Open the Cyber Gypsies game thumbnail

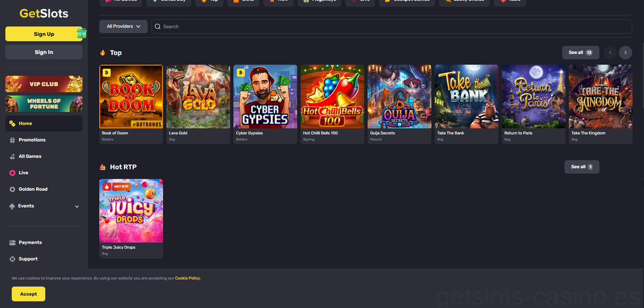click(x=265, y=96)
